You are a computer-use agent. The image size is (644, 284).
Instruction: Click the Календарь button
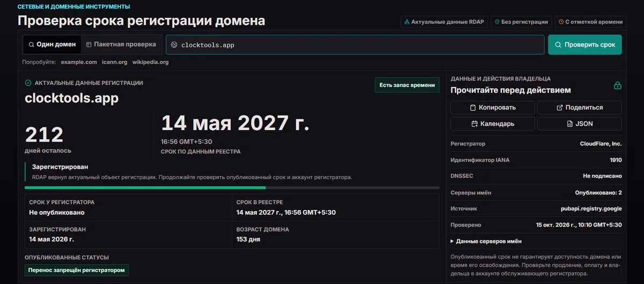(493, 124)
